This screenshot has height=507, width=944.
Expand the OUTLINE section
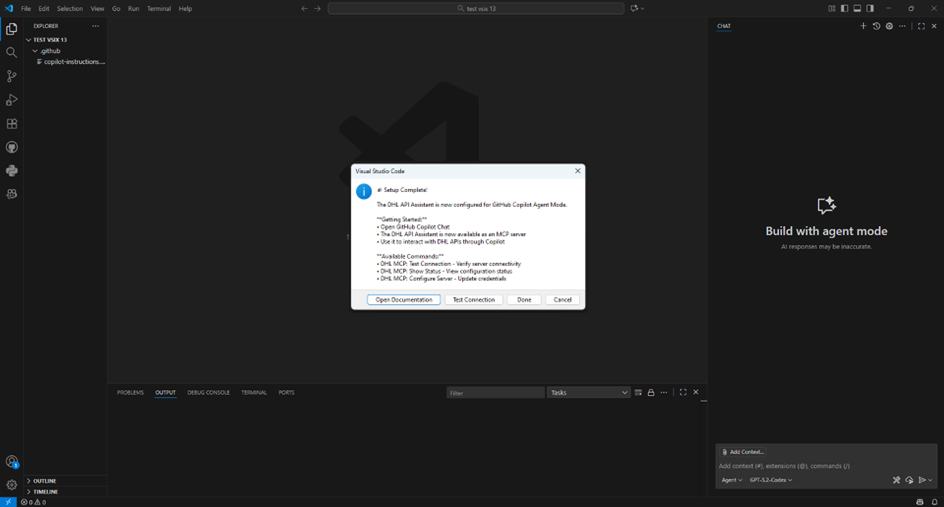45,481
